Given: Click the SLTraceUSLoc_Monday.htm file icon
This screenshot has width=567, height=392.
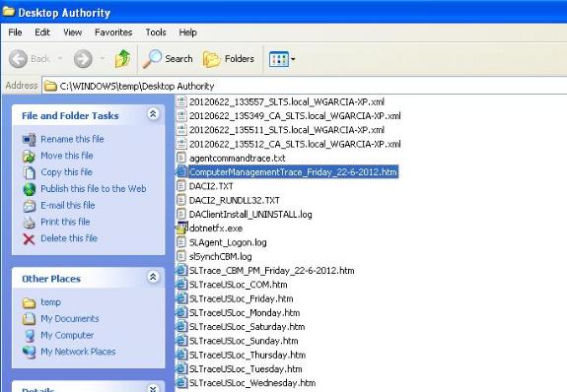Looking at the screenshot, I should pos(181,313).
